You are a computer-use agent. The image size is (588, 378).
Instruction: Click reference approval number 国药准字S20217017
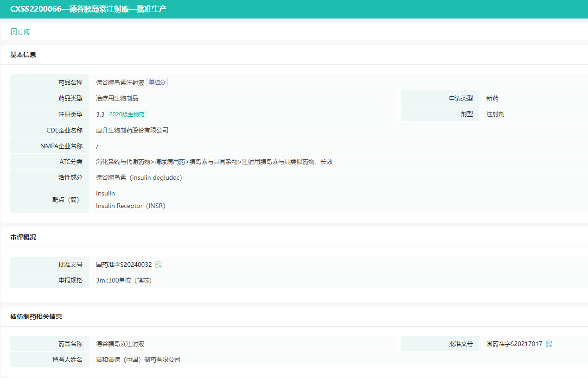(514, 344)
